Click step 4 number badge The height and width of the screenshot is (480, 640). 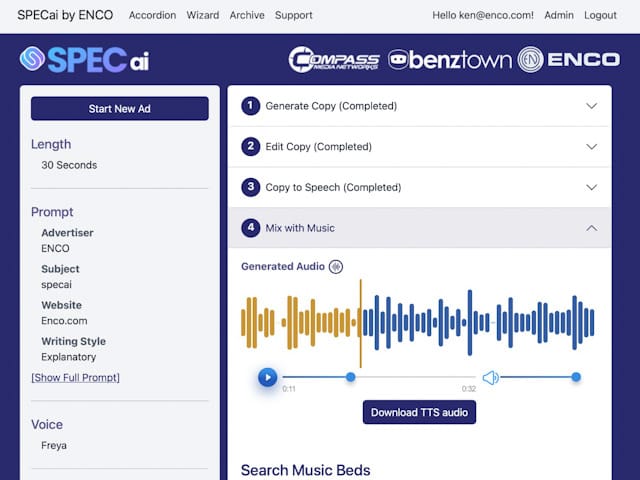coord(251,228)
